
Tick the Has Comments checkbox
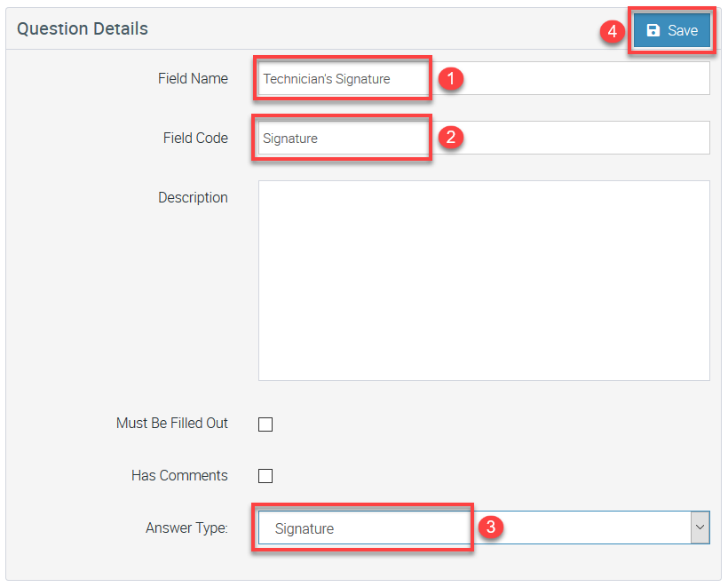point(265,476)
